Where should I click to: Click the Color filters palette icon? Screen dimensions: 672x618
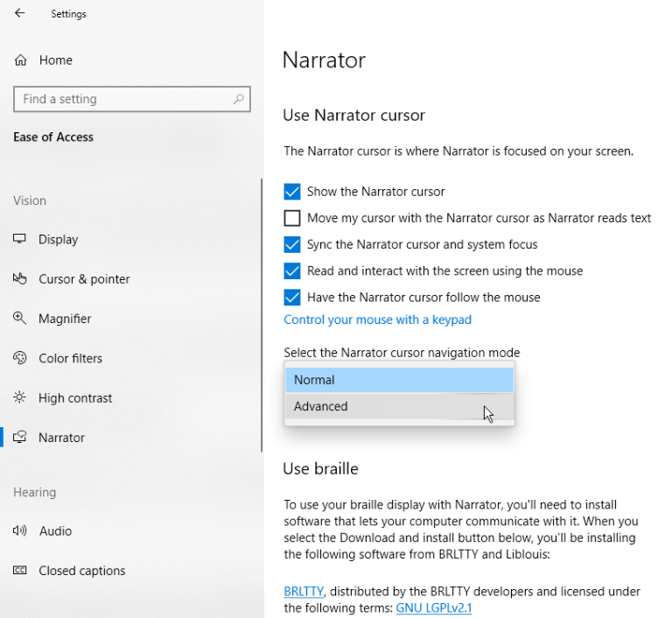[x=20, y=358]
